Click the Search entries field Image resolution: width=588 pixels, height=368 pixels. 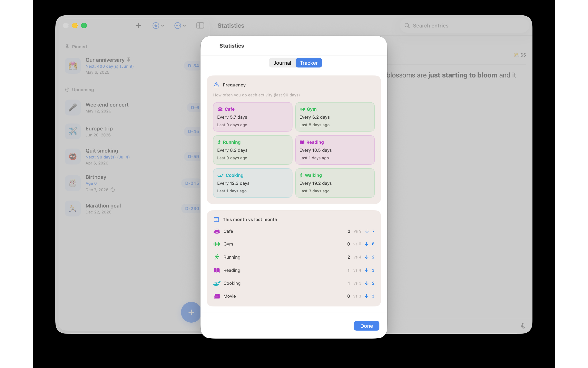point(464,26)
